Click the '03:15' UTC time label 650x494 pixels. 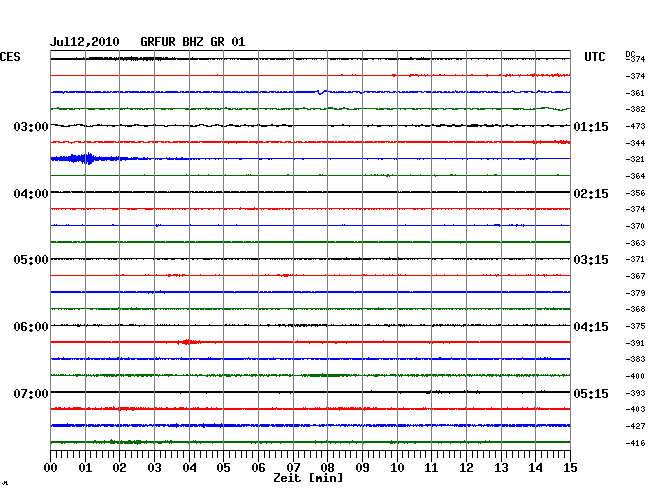[591, 260]
